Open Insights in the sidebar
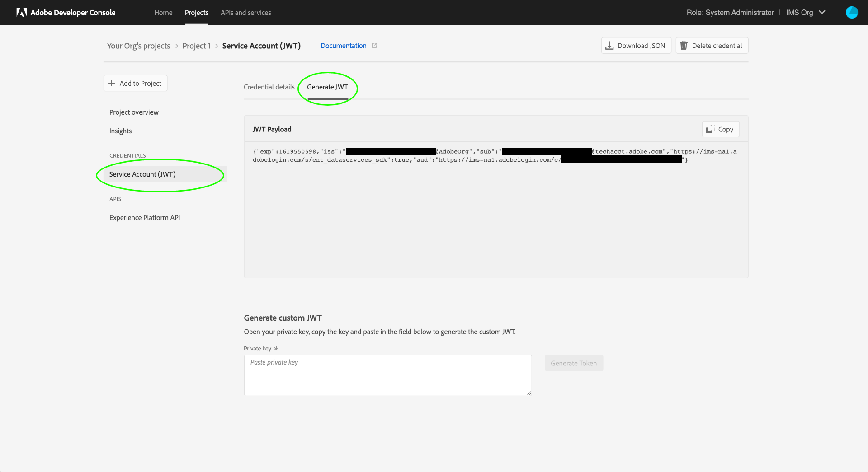The height and width of the screenshot is (472, 868). [x=121, y=131]
